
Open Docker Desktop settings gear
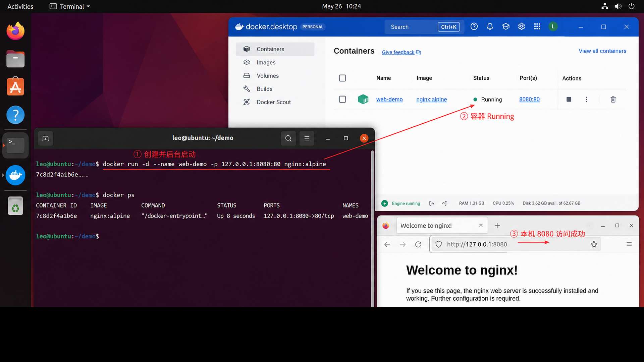(x=521, y=26)
